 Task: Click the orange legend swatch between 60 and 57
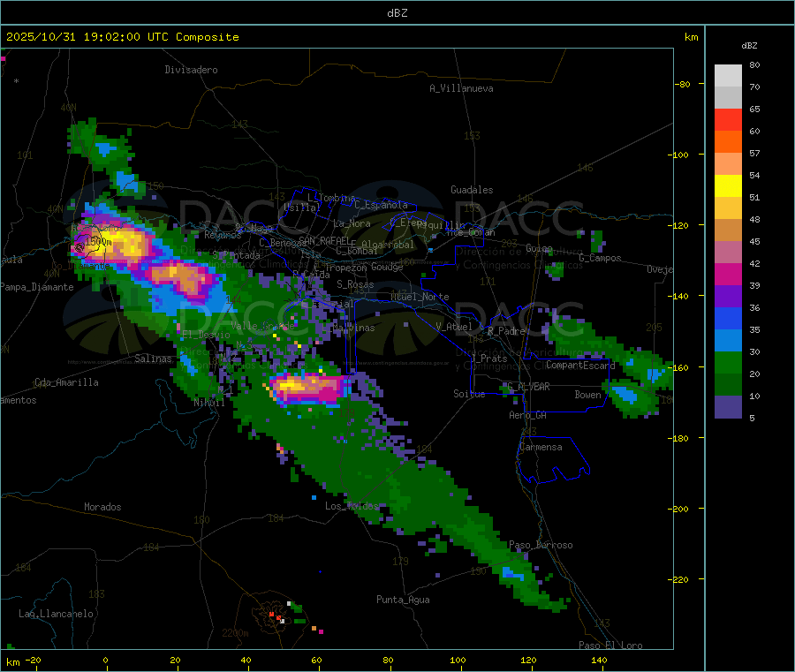pyautogui.click(x=728, y=142)
